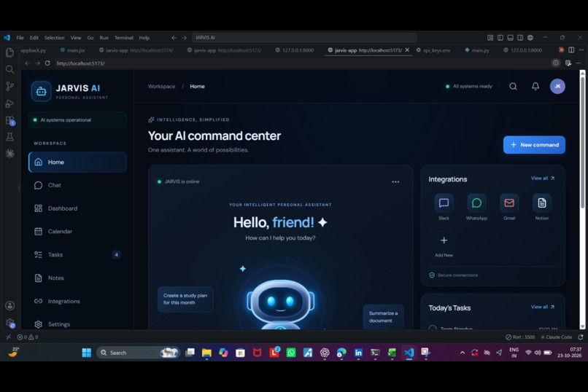Open the errors and warnings count
Screen dimensions: 588x392
28,337
